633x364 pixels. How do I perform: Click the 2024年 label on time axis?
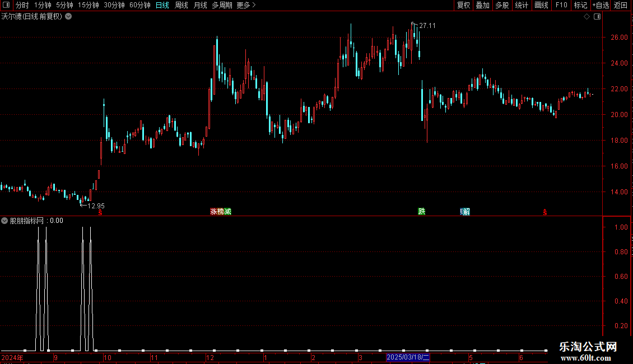12,357
